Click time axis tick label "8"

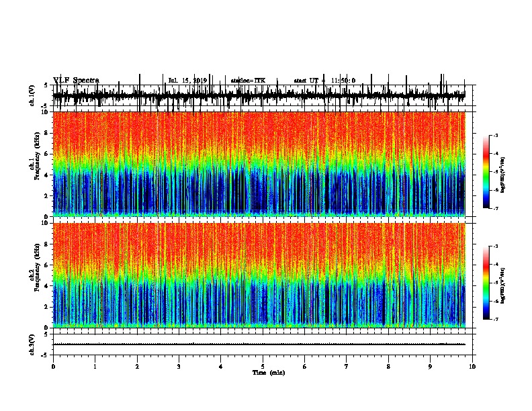pyautogui.click(x=388, y=367)
